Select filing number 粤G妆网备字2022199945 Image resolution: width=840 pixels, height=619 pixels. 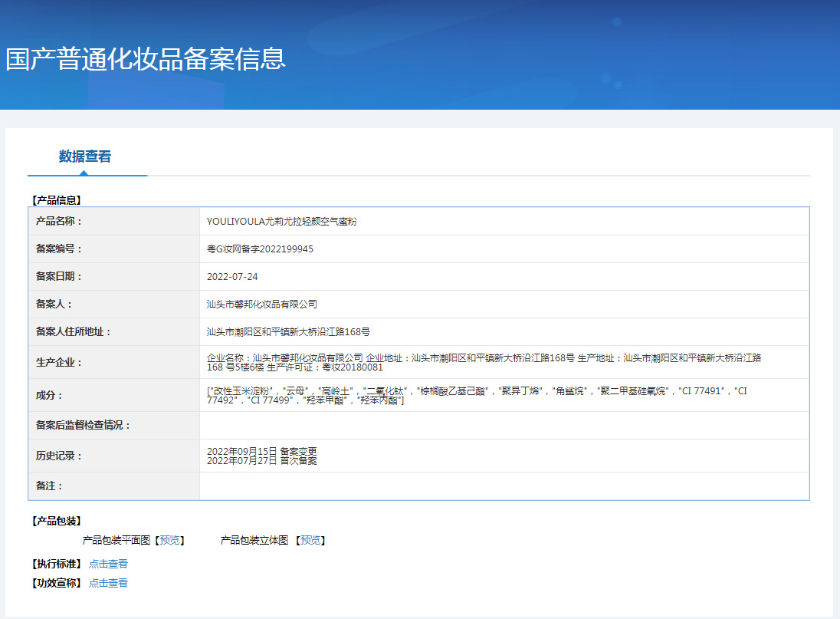(260, 249)
